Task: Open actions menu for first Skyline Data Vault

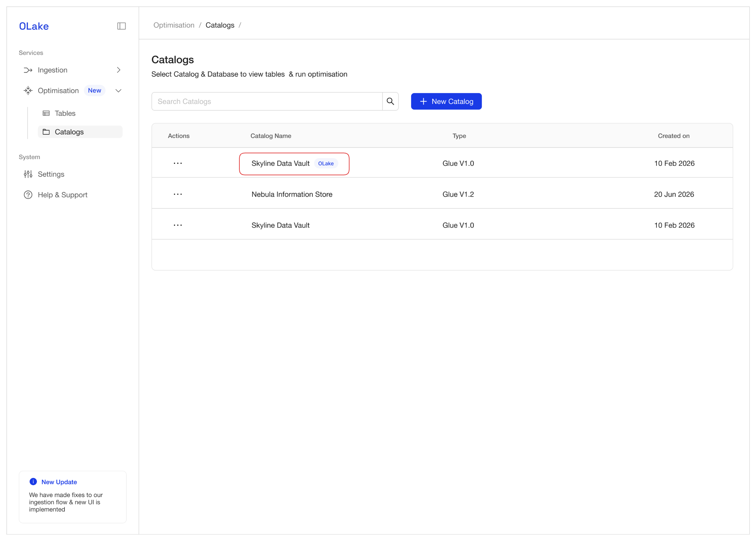Action: tap(178, 163)
